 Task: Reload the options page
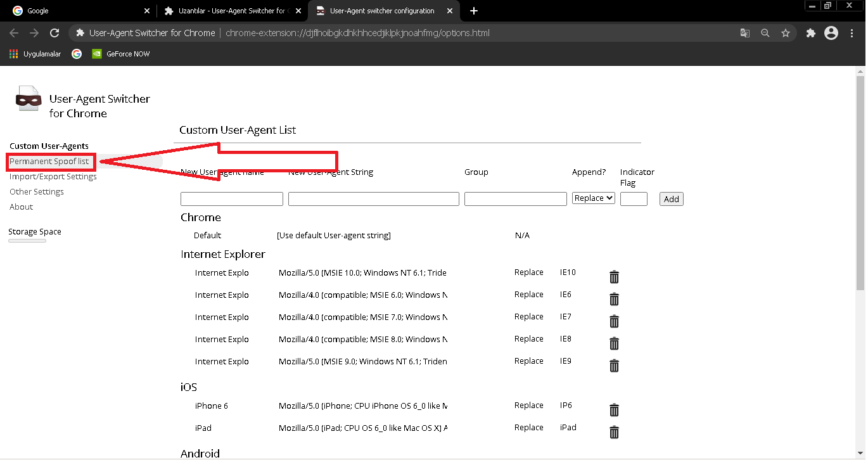click(x=54, y=33)
